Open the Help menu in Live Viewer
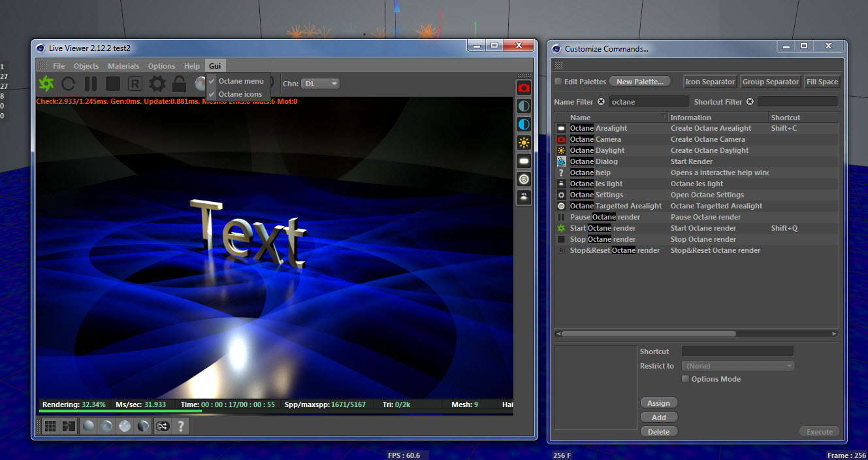This screenshot has width=868, height=460. coord(192,66)
